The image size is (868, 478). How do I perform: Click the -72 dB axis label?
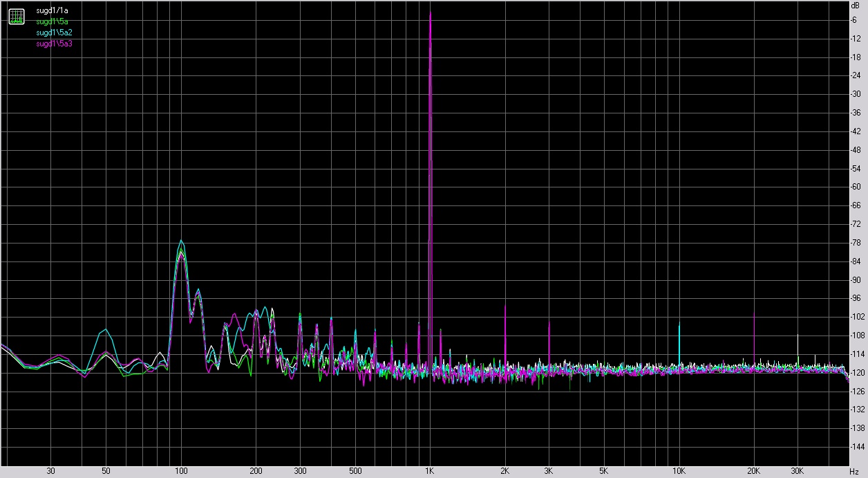pyautogui.click(x=857, y=225)
